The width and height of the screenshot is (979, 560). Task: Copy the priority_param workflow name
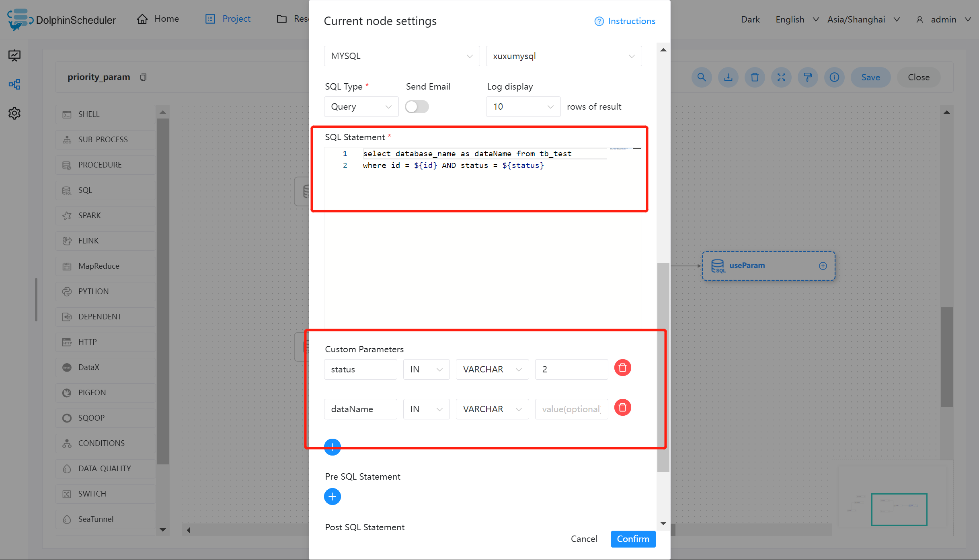pos(143,77)
